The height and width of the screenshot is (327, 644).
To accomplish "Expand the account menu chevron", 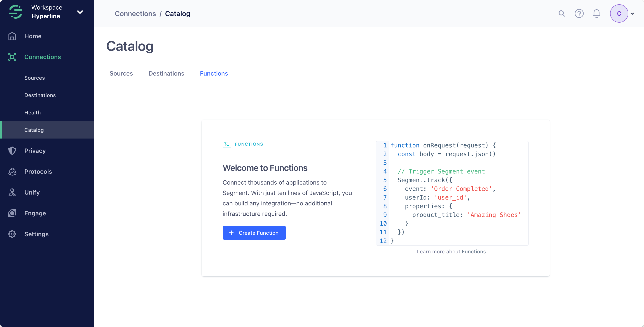I will tap(632, 14).
